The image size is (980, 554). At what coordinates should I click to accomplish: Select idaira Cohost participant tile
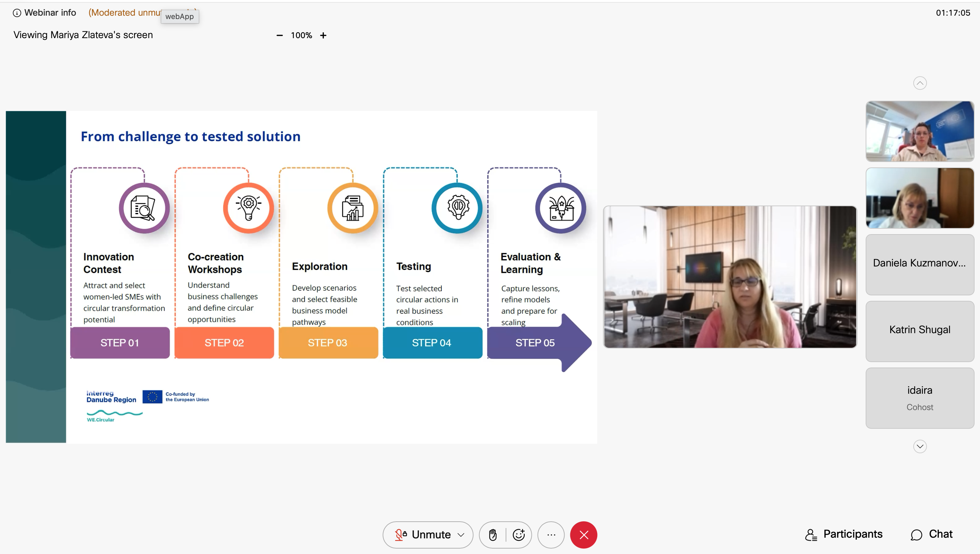tap(919, 398)
